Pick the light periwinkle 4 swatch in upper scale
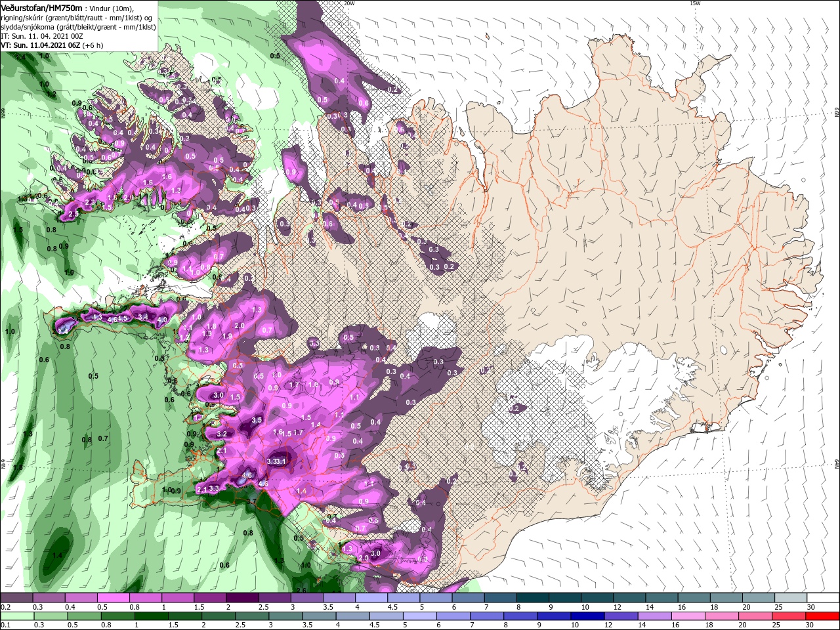840x630 pixels. point(371,598)
